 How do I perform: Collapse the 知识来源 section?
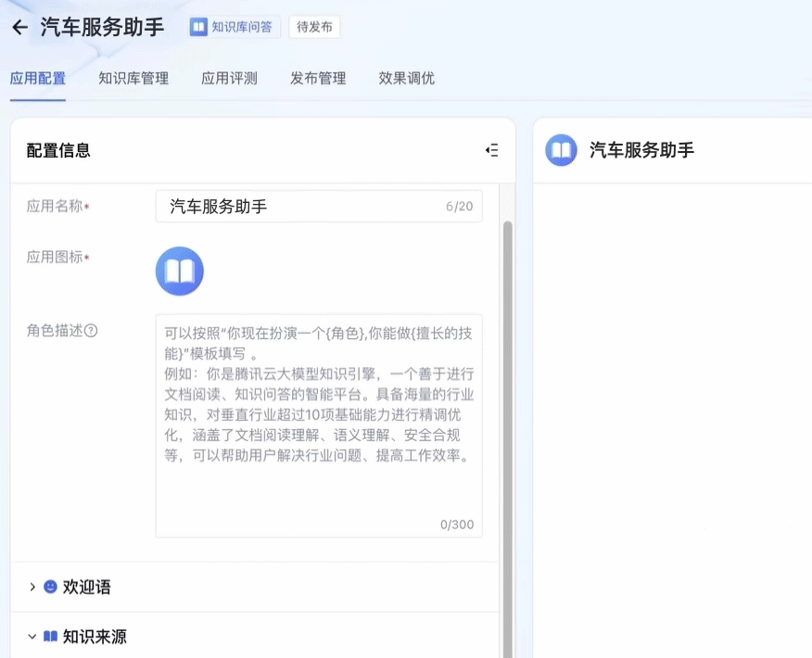click(33, 636)
